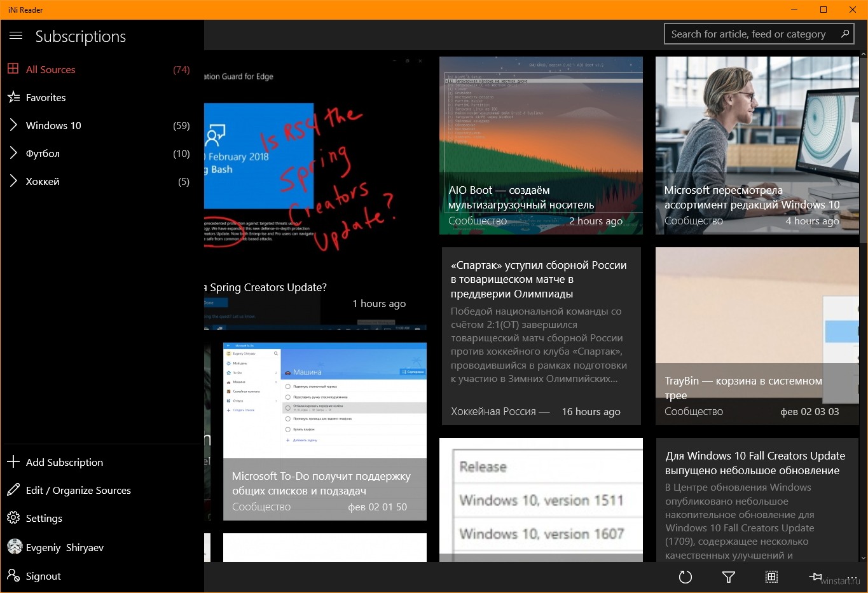868x593 pixels.
Task: Click "4 hours ago" on Microsoft tile
Action: click(812, 221)
